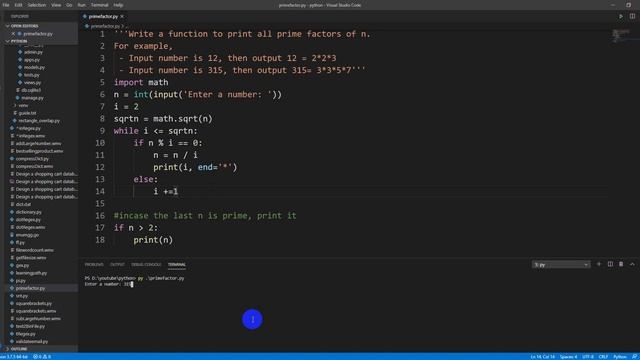640x360 pixels.
Task: Open getfilesize.wmv in the explorer
Action: click(x=31, y=258)
